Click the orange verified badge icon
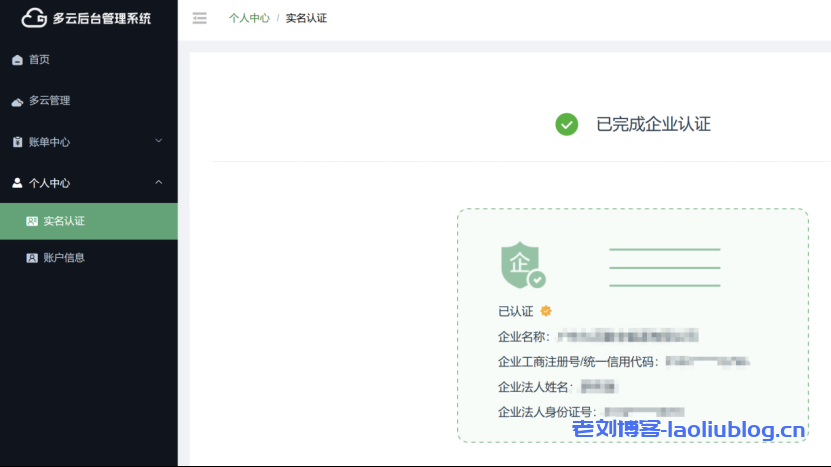The image size is (831, 467). (546, 311)
